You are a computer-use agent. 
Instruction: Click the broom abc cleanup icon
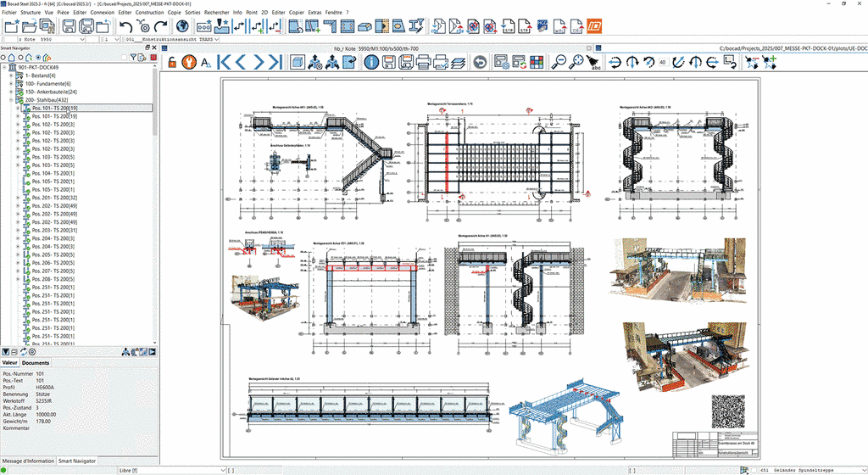point(594,62)
